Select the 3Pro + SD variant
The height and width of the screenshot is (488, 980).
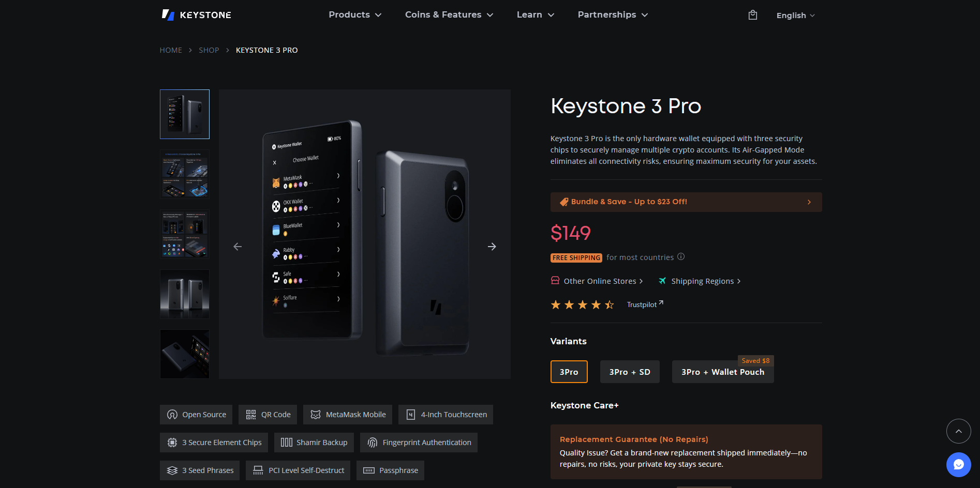(629, 372)
